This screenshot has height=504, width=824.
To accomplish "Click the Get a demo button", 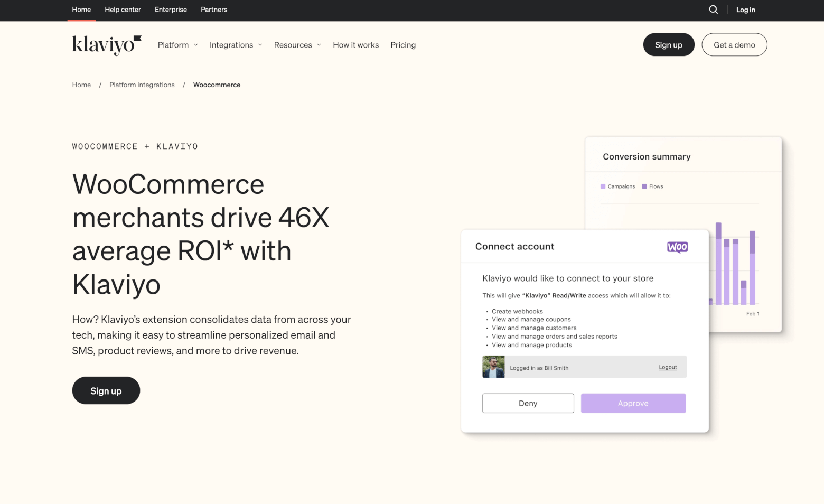I will pos(734,45).
